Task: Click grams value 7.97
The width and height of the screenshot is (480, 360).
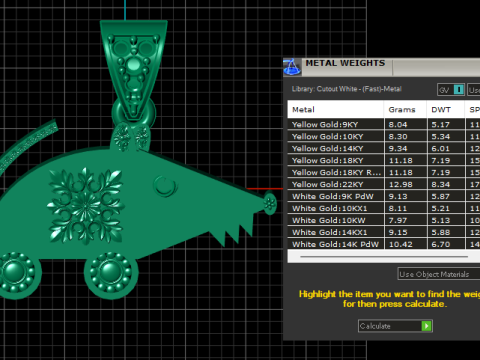Action: point(398,221)
